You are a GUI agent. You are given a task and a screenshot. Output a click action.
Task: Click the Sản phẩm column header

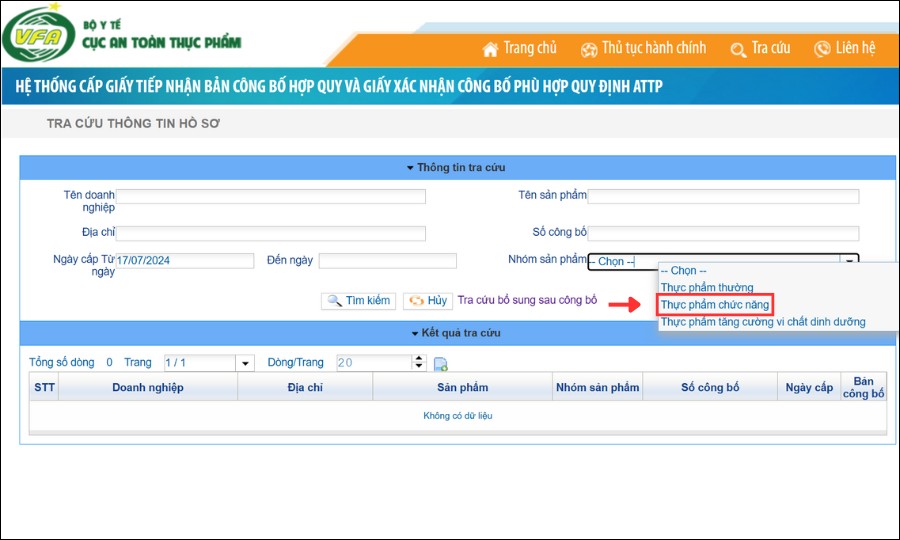click(463, 387)
